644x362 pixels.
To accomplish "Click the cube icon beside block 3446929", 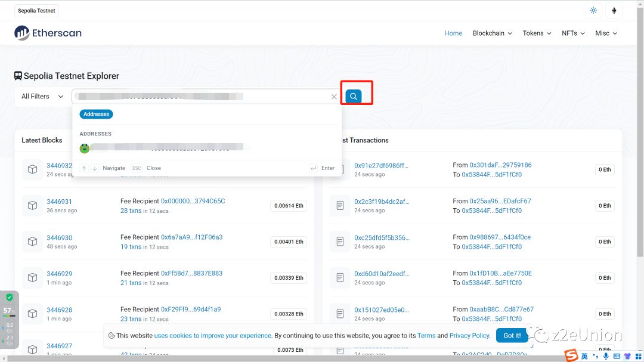I will point(32,278).
